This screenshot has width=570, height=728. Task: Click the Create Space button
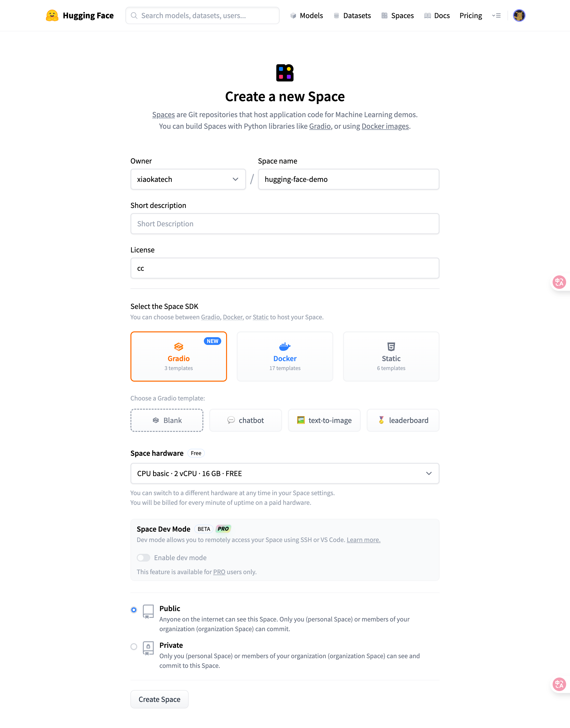159,699
